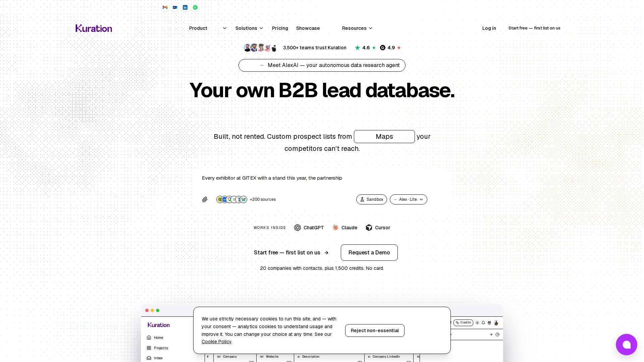Click the arrow after Start free text
Screen dimensions: 644x362
(x=326, y=253)
